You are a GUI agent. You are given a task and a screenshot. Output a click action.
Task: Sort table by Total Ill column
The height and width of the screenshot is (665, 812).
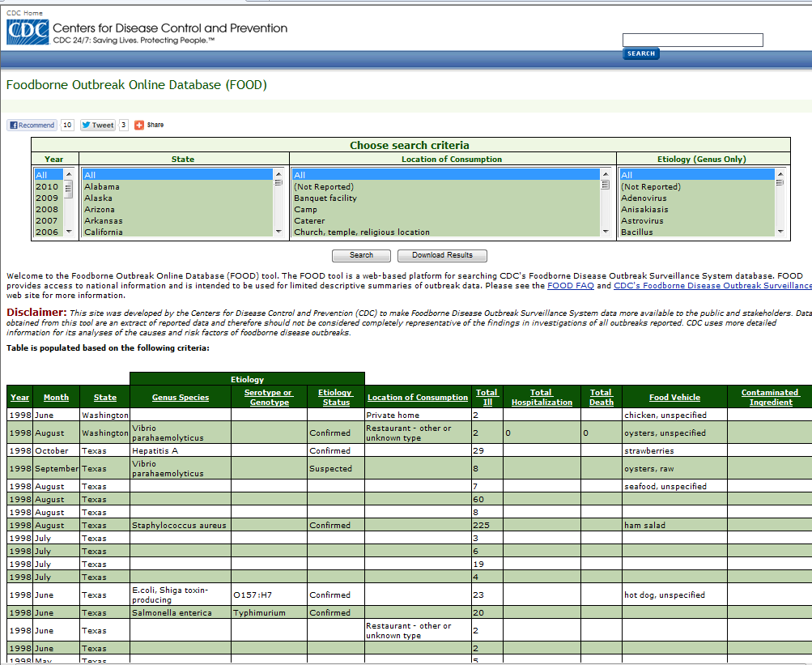(487, 397)
